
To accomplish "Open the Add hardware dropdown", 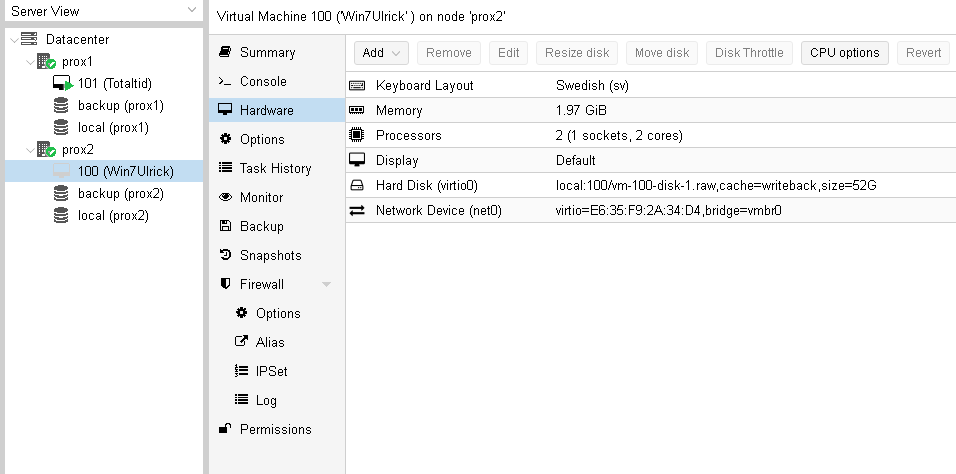I will [x=381, y=53].
